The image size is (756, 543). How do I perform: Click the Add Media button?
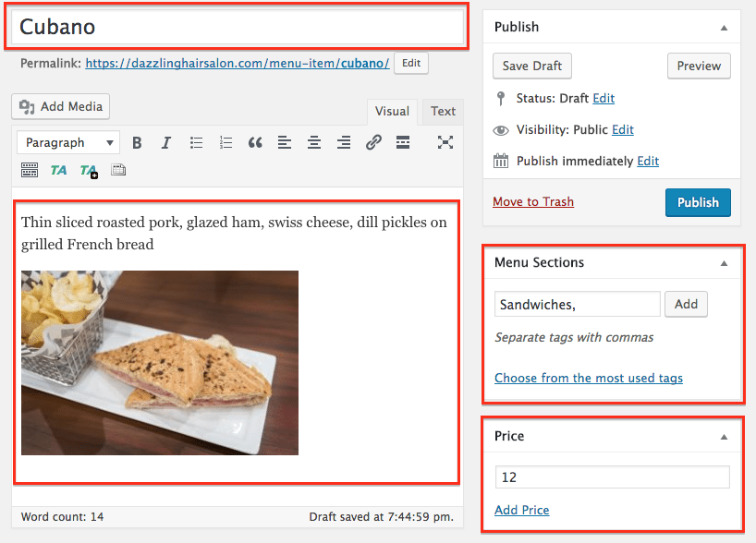[61, 106]
